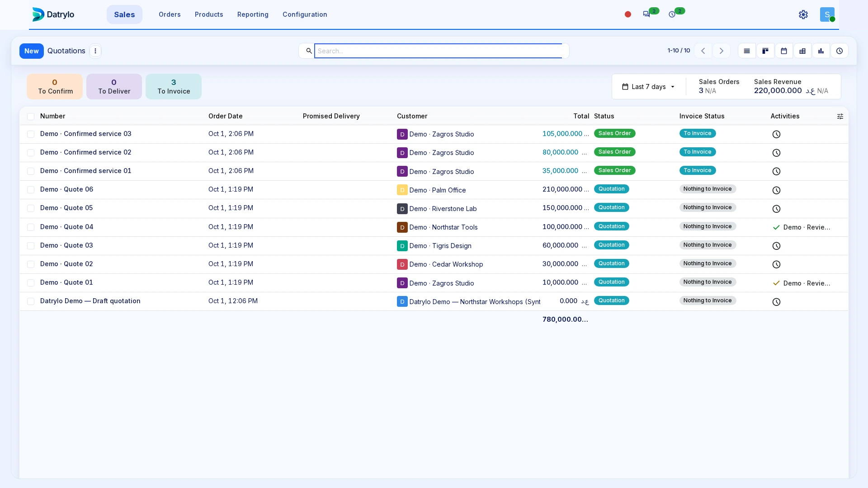This screenshot has height=488, width=868.
Task: Sort by the Order Date column header
Action: click(x=226, y=116)
